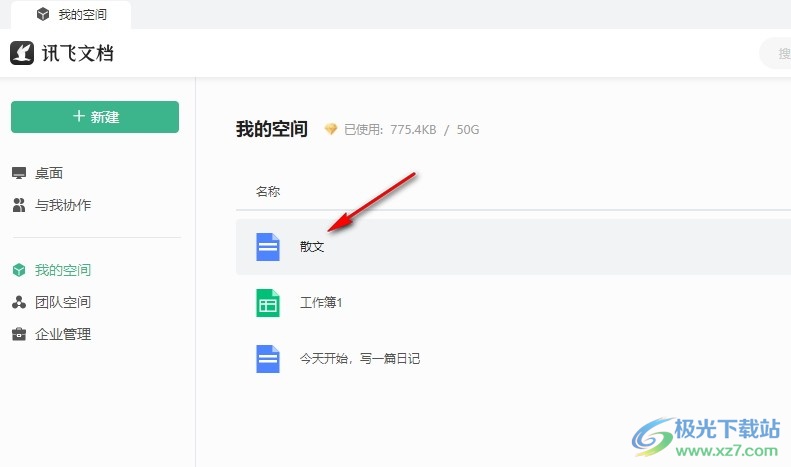Open 与我协作 in the sidebar

(x=63, y=205)
